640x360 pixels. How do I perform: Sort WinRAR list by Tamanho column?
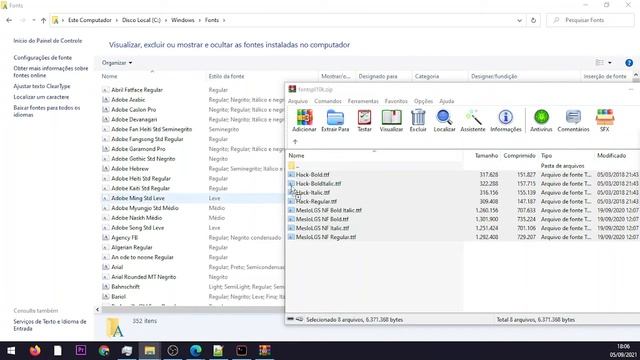(486, 156)
